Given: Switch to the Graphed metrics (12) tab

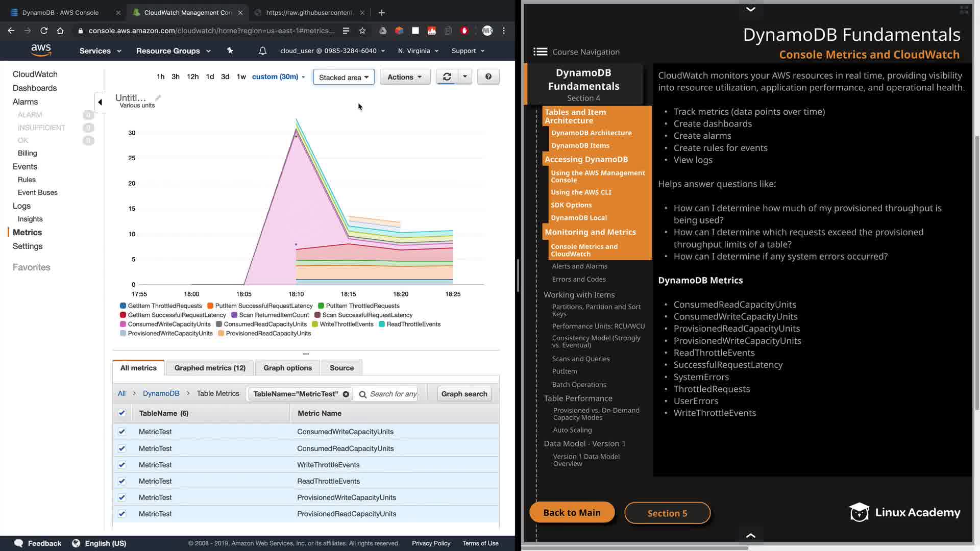Looking at the screenshot, I should (210, 368).
